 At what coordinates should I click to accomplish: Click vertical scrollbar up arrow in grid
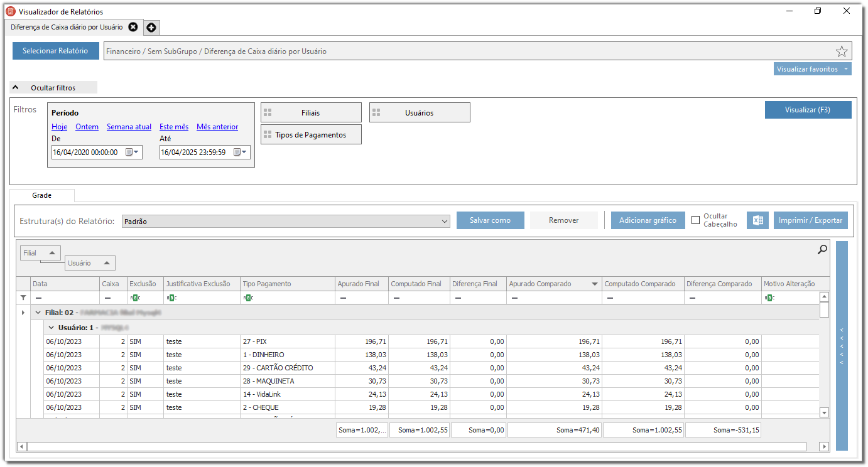825,296
